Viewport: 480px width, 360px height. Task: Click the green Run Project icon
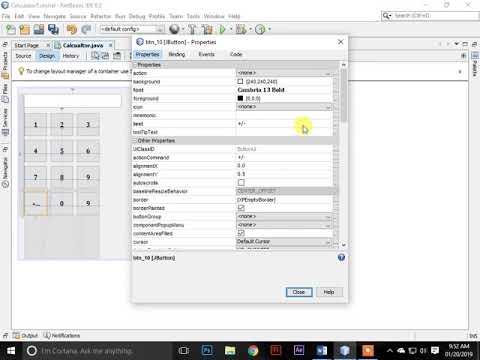[222, 30]
